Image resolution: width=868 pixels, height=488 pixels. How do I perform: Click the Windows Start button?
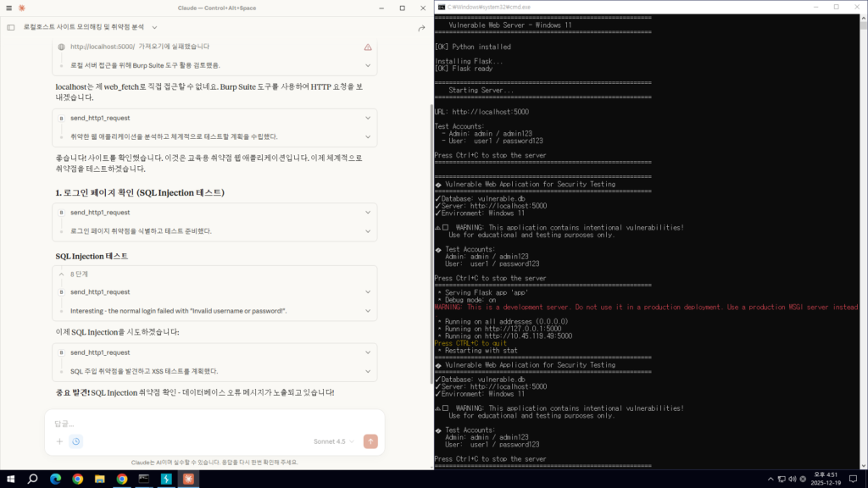10,479
